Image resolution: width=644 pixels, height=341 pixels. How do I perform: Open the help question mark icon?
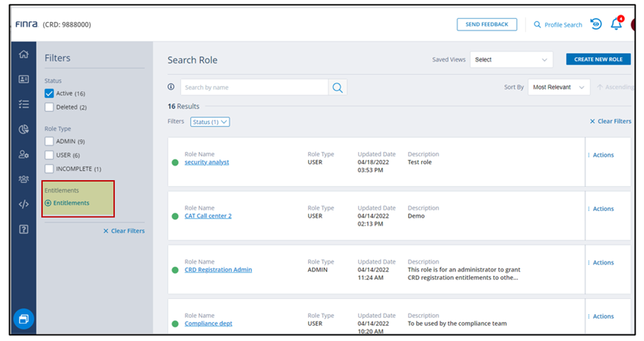click(24, 230)
